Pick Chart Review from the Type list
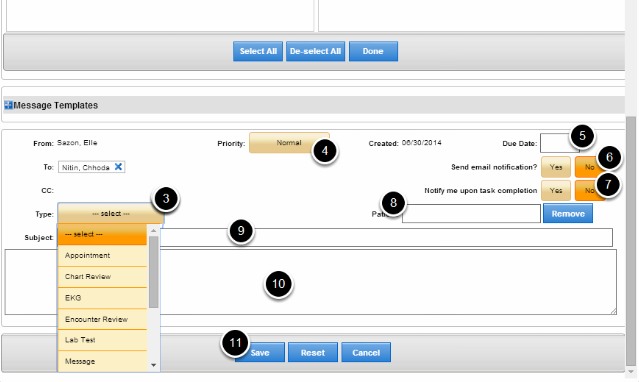This screenshot has width=639, height=382. click(102, 277)
